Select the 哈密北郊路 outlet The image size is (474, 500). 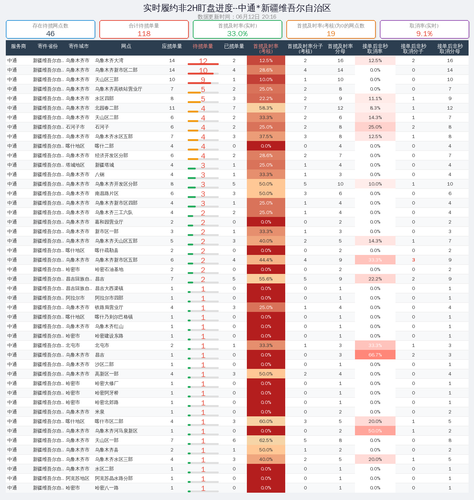coord(107,403)
